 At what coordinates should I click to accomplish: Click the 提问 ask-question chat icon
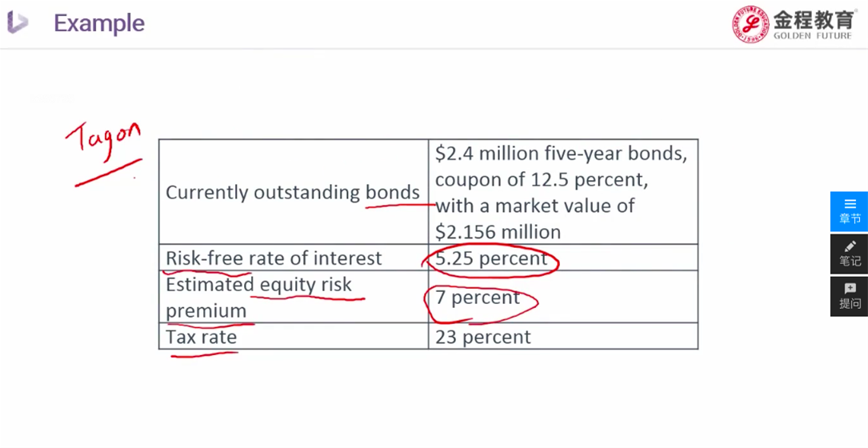click(849, 296)
